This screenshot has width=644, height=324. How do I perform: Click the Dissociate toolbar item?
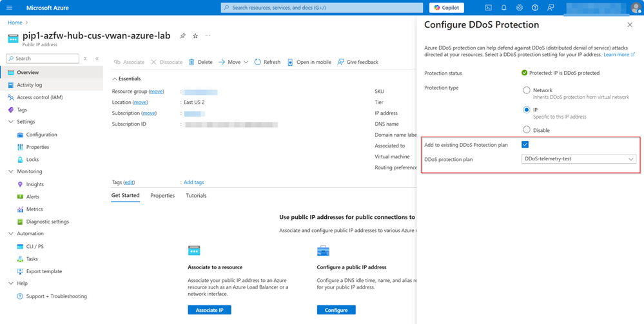click(167, 62)
